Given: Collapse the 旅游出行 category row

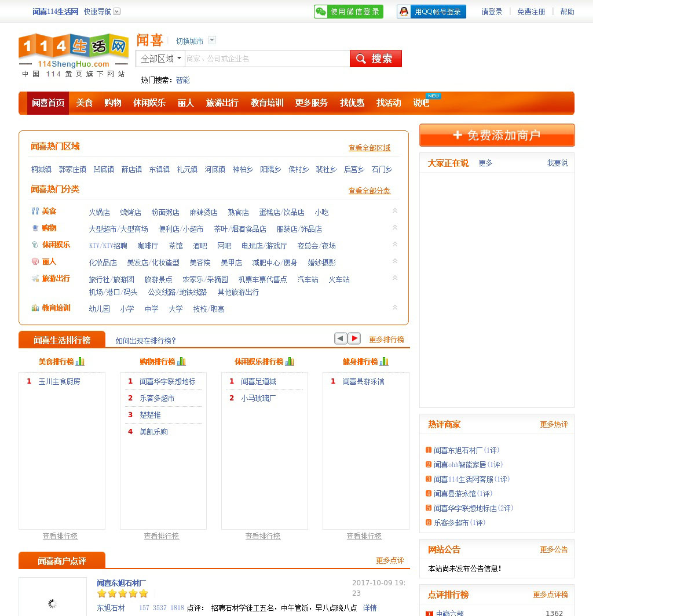Looking at the screenshot, I should 395,278.
